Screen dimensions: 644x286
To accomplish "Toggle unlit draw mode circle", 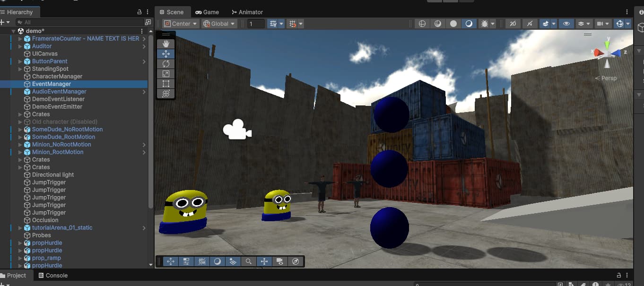I will click(x=453, y=24).
